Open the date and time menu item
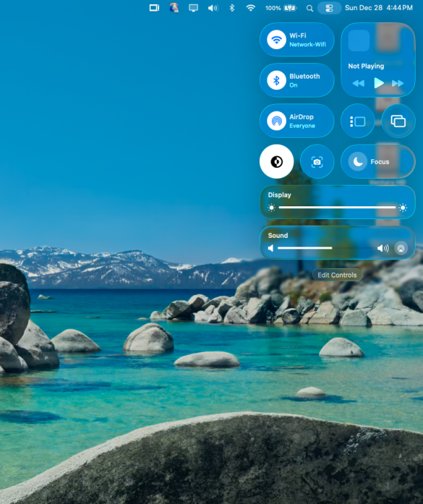Image resolution: width=423 pixels, height=504 pixels. [x=379, y=7]
